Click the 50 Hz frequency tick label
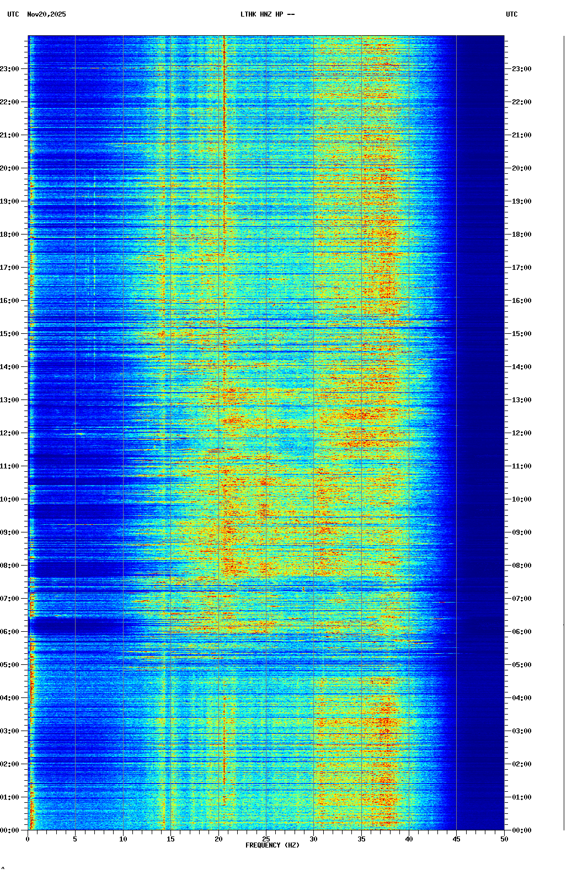This screenshot has width=588, height=874. (504, 839)
